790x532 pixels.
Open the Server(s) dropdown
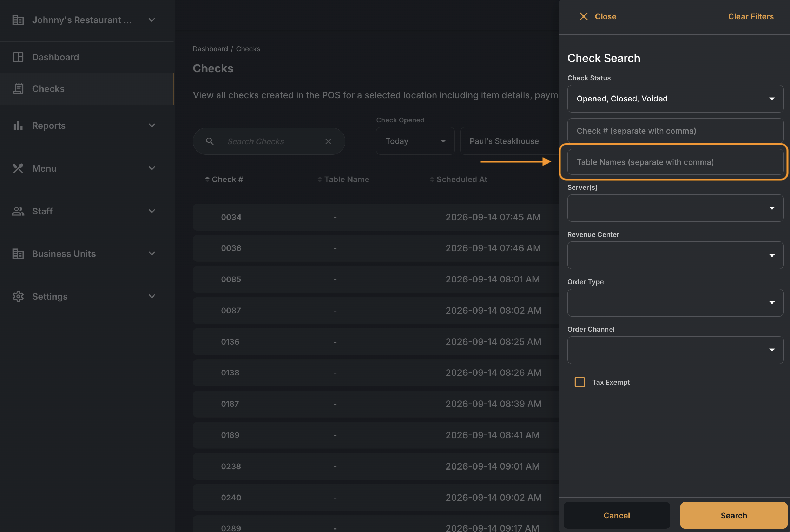coord(675,208)
